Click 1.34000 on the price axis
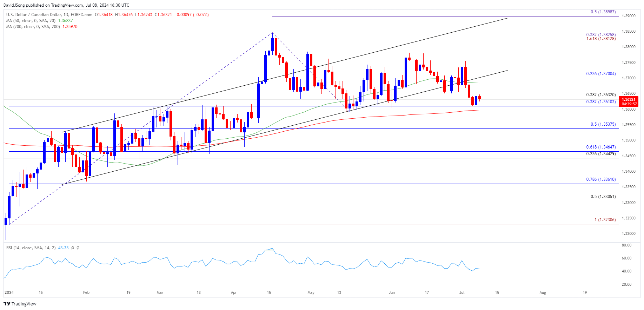The width and height of the screenshot is (644, 310). (x=629, y=172)
